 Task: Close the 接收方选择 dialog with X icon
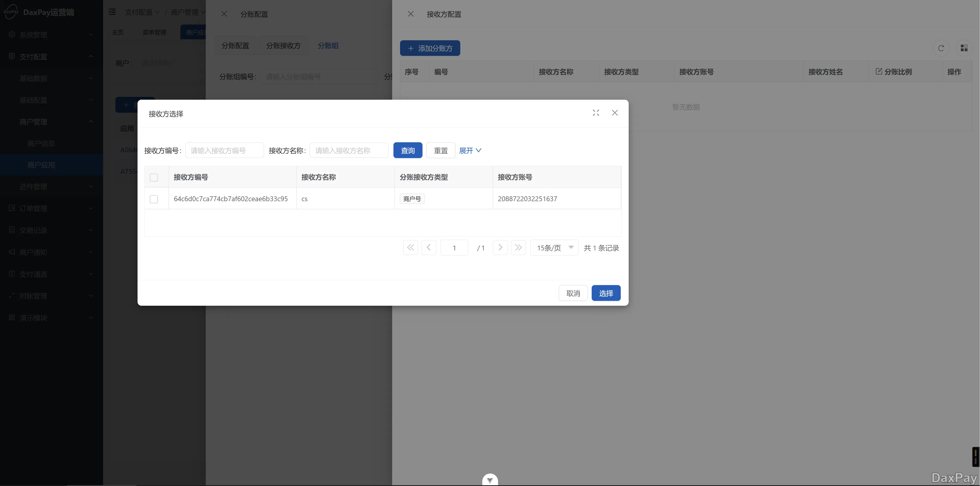pos(614,113)
